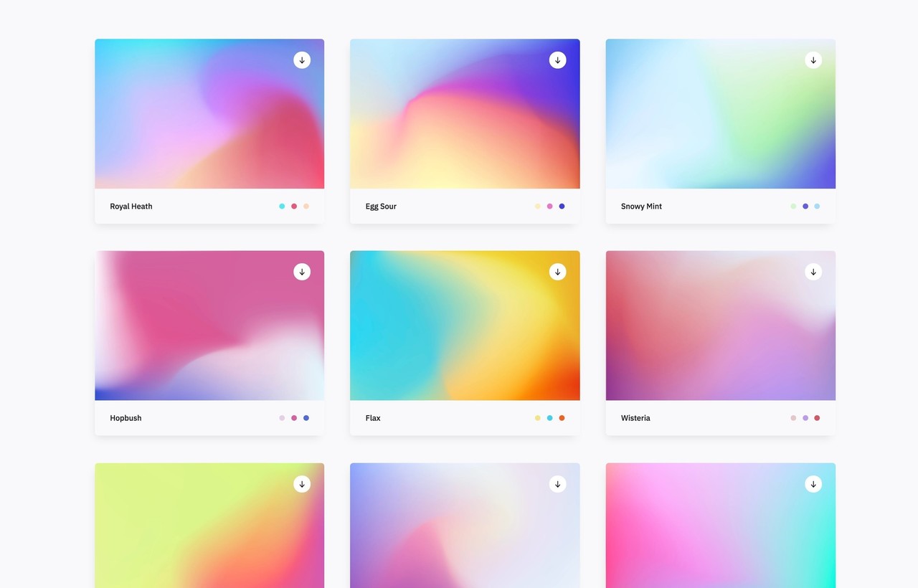Click the Flax title
Viewport: 918px width, 588px height.
tap(373, 418)
